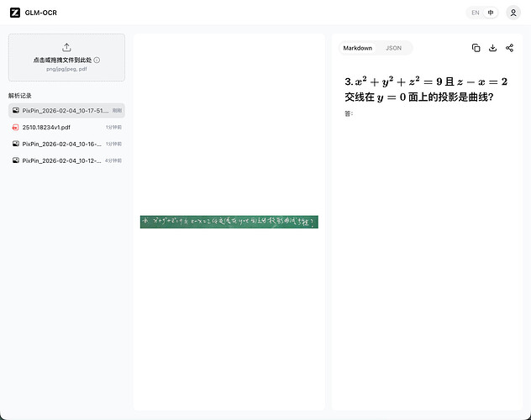Click the GLM-OCR title text
The width and height of the screenshot is (531, 420).
41,13
